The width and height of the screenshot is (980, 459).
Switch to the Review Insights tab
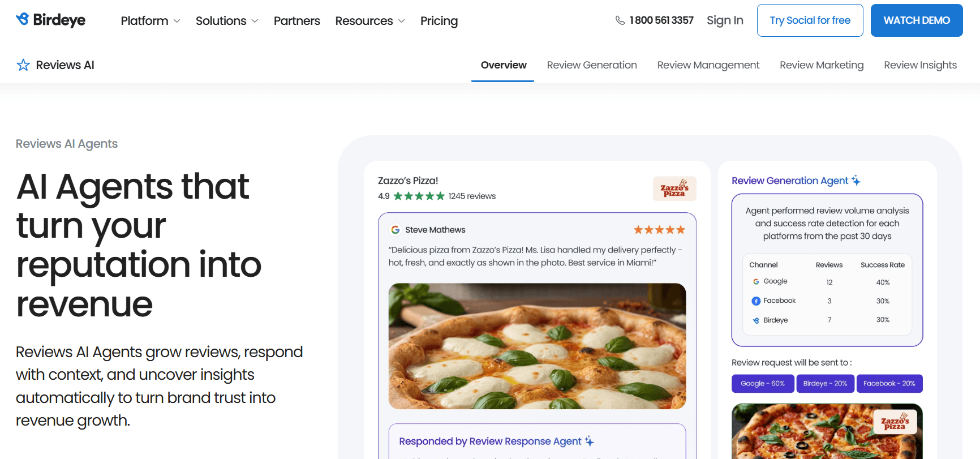tap(921, 65)
